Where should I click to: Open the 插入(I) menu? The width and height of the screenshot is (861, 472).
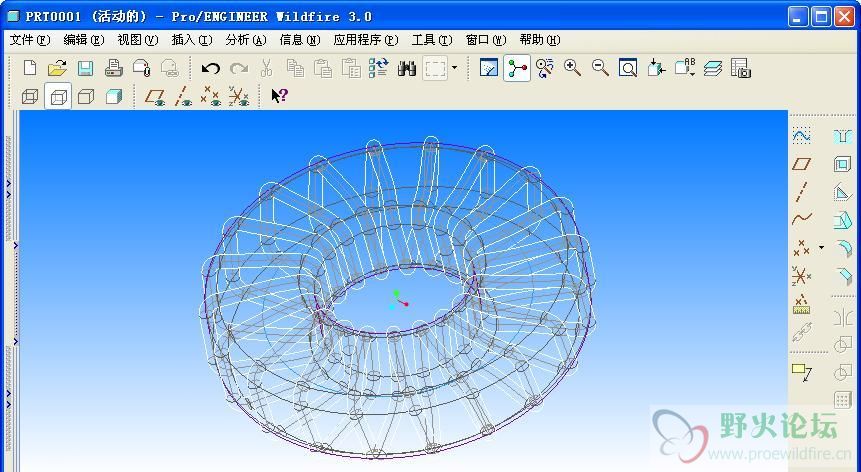tap(192, 40)
